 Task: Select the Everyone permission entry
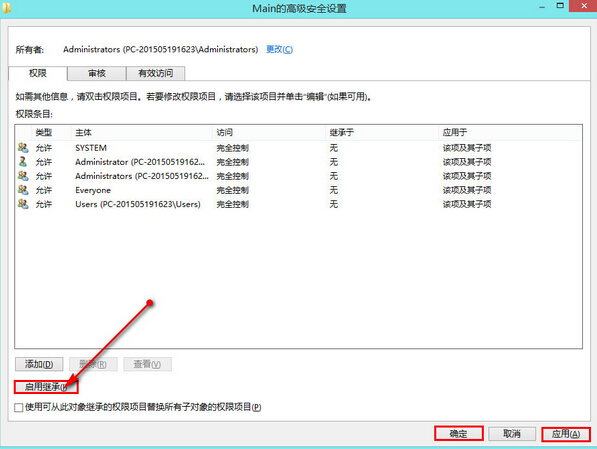pos(298,190)
